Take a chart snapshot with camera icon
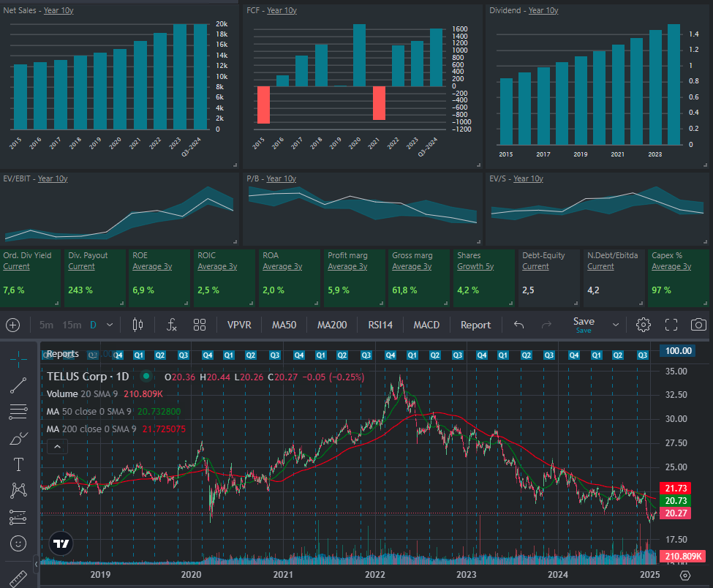713x588 pixels. 698,325
